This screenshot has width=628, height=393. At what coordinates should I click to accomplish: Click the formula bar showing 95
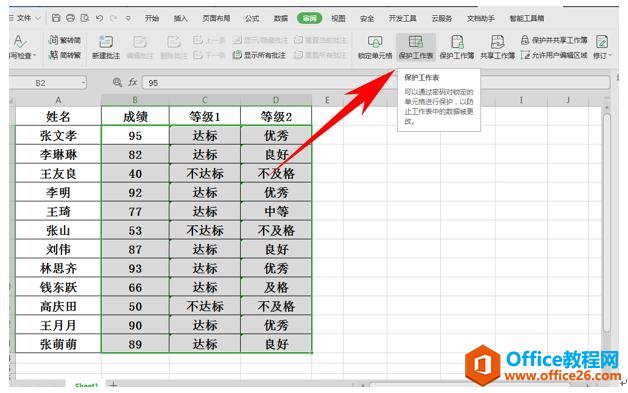tap(376, 83)
